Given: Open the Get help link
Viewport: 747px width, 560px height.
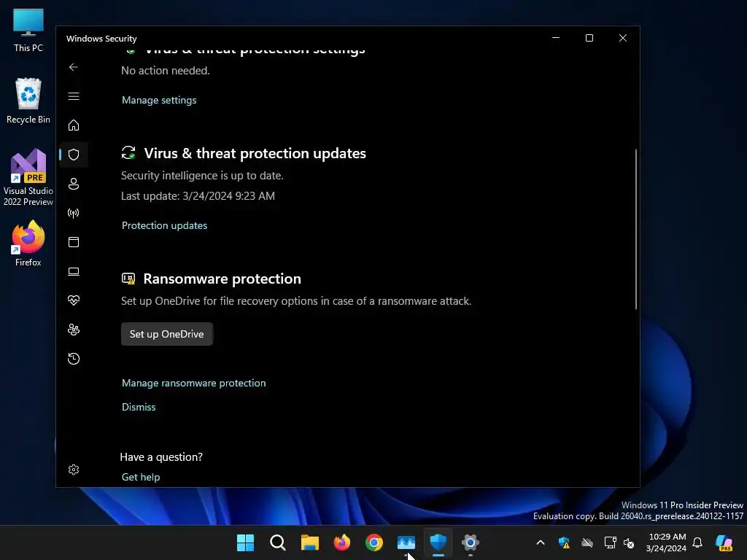Looking at the screenshot, I should pyautogui.click(x=141, y=477).
